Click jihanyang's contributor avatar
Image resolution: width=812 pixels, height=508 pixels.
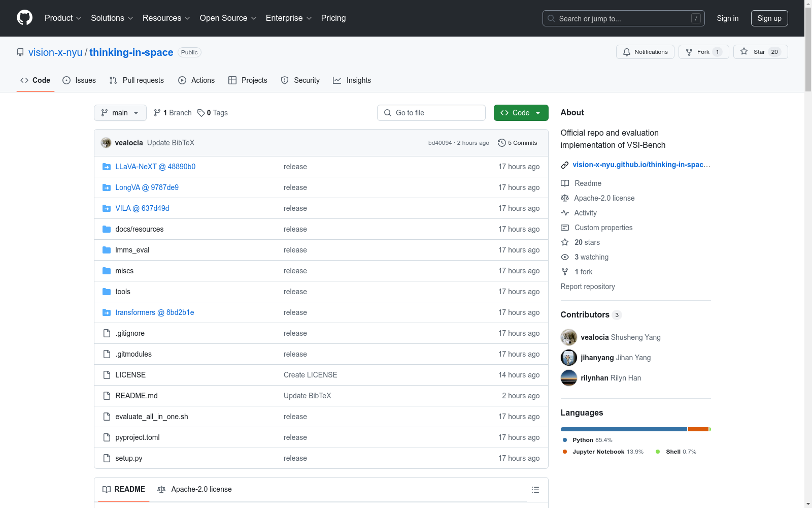568,358
